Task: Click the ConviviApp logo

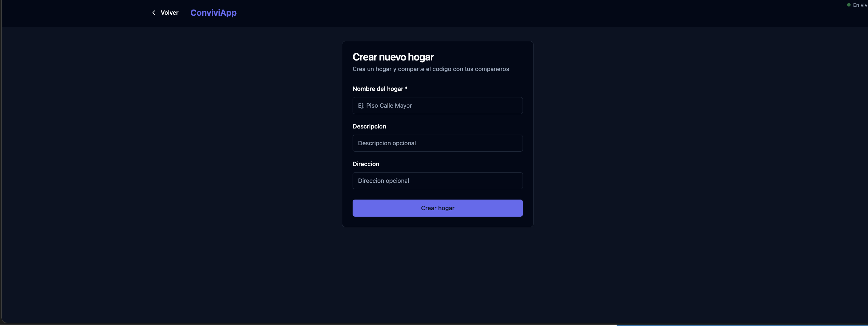Action: (x=213, y=13)
